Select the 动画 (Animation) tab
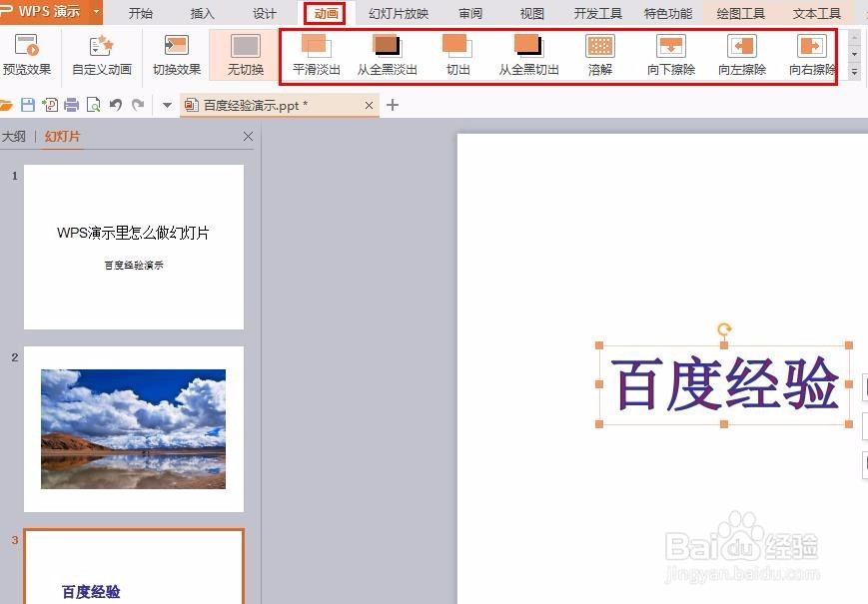Screen dimensions: 868x604 326,13
